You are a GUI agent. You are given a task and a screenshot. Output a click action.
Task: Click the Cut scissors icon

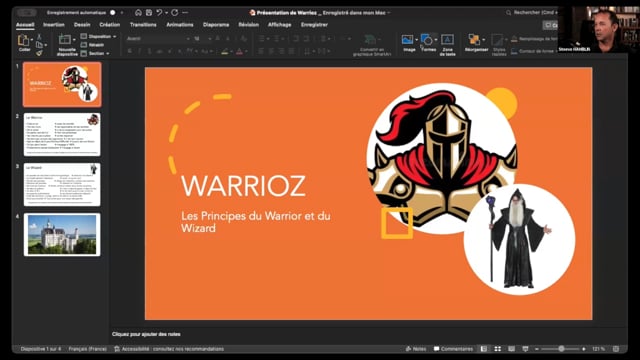[x=39, y=37]
